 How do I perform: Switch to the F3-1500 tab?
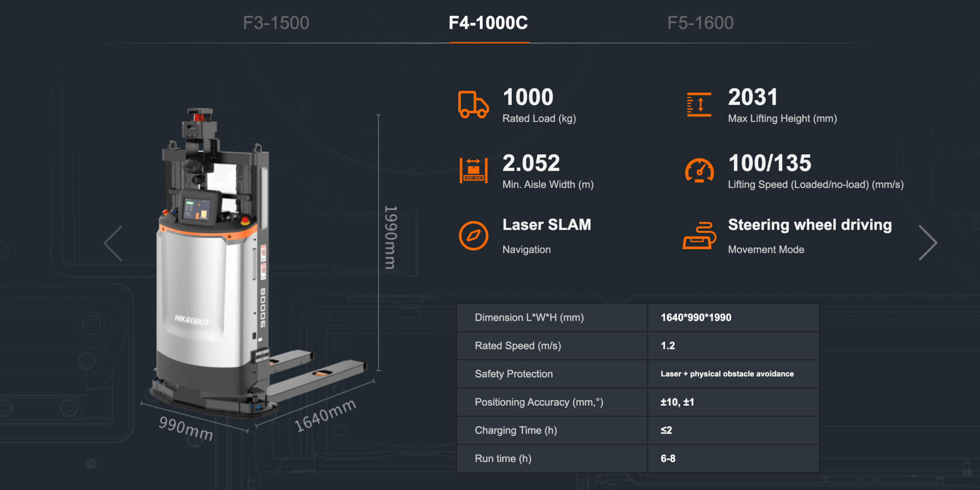(x=276, y=23)
